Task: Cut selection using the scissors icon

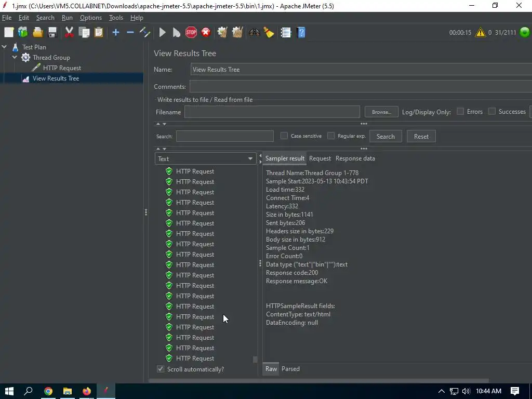Action: tap(69, 33)
